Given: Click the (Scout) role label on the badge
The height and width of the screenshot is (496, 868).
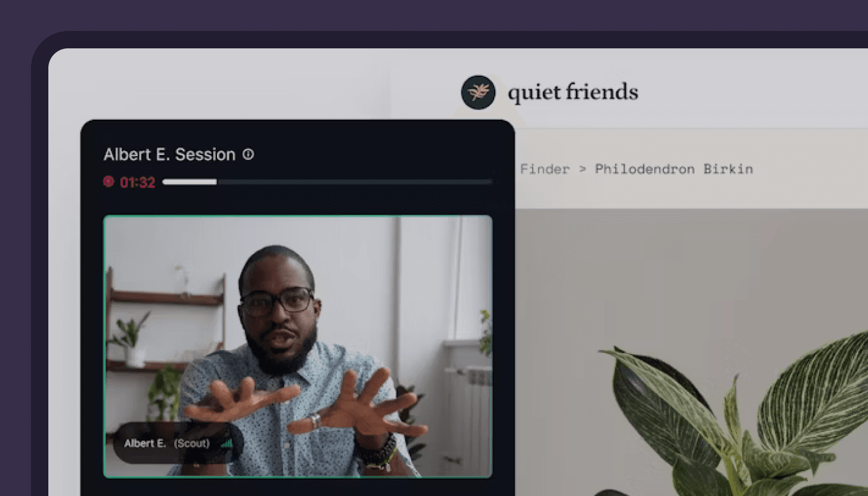Looking at the screenshot, I should pos(192,443).
